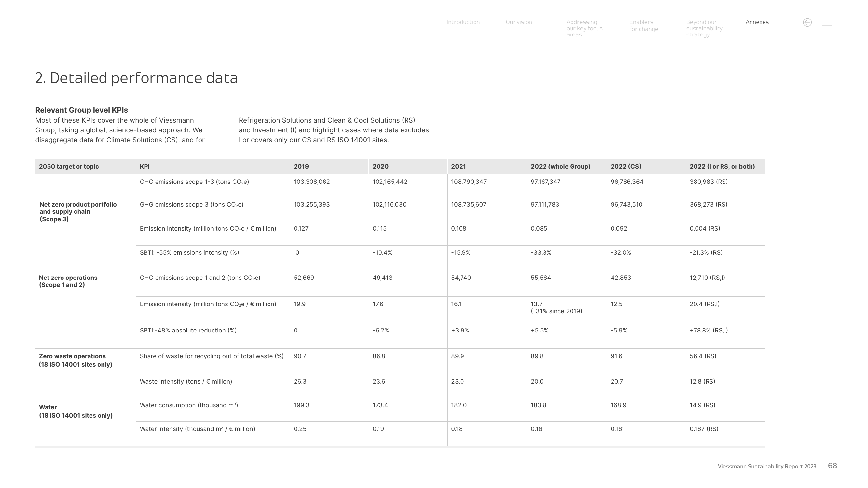Select the '13.7 (-31% since 2019)' cell
The height and width of the screenshot is (488, 868).
556,307
